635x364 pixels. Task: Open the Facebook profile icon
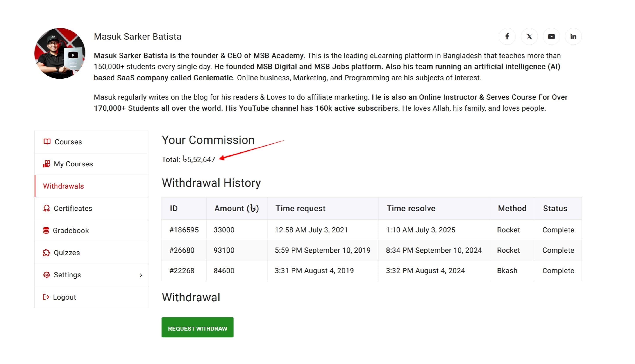(507, 37)
